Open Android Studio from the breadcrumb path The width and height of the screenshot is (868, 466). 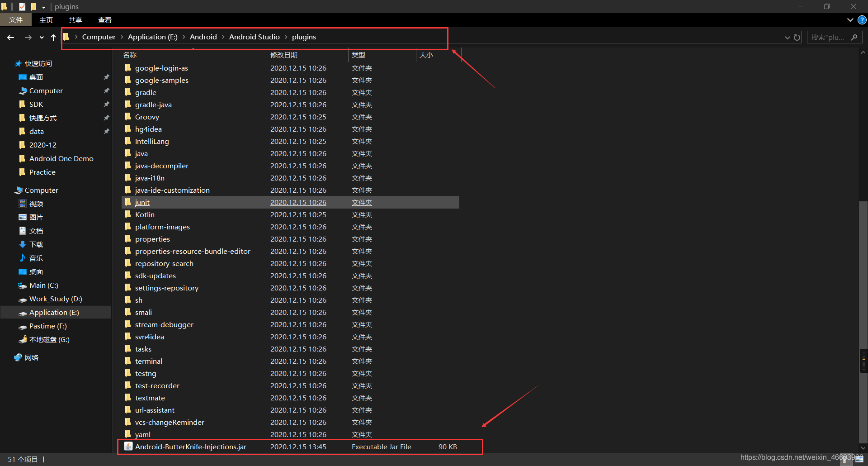click(255, 37)
